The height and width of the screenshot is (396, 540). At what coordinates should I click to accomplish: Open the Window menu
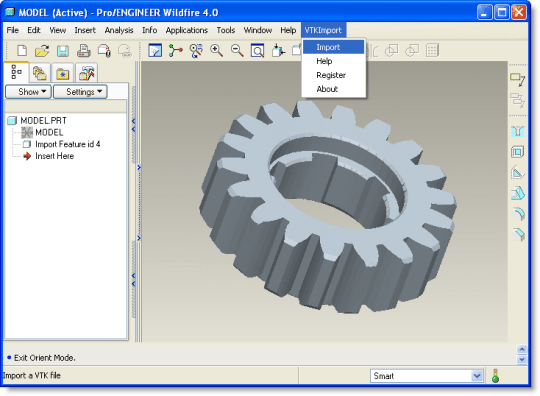click(x=258, y=30)
